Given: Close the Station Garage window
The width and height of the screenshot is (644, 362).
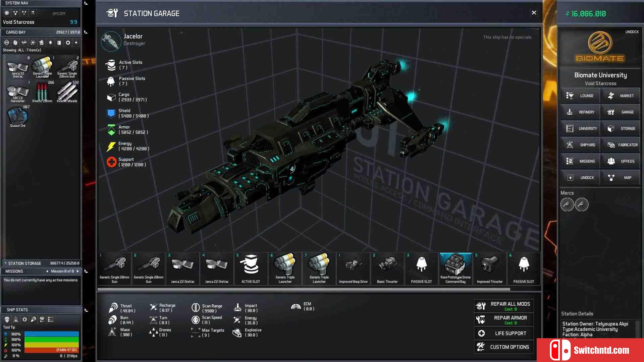Looking at the screenshot, I should point(534,13).
